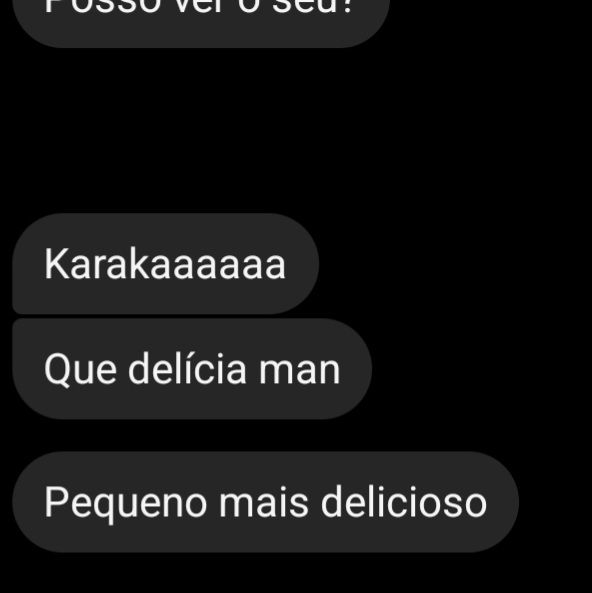The height and width of the screenshot is (593, 592).
Task: Click the word "delicioso" in the last message
Action: (404, 502)
